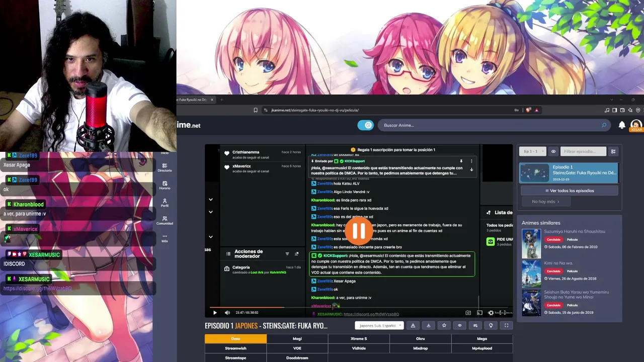This screenshot has width=644, height=362.
Task: Close the Fuka Ryouiki browser tab
Action: tap(212, 100)
